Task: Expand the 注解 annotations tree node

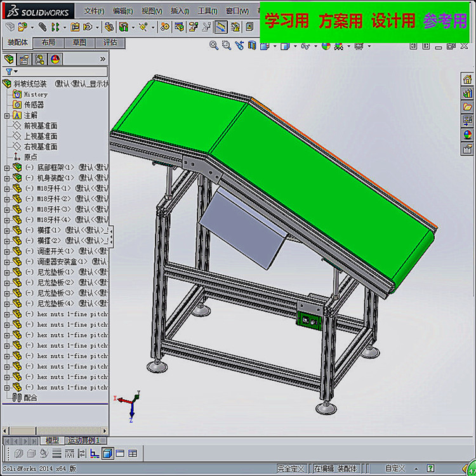Action: coord(7,116)
